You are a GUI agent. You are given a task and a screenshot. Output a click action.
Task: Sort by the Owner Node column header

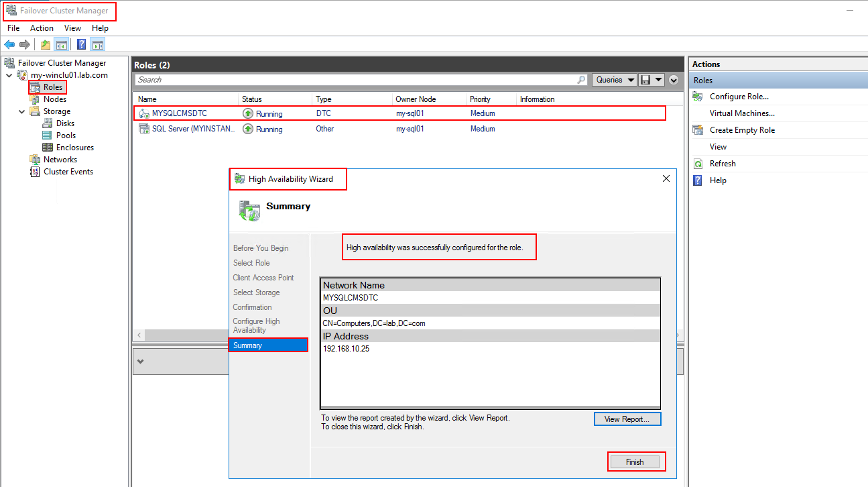point(429,99)
